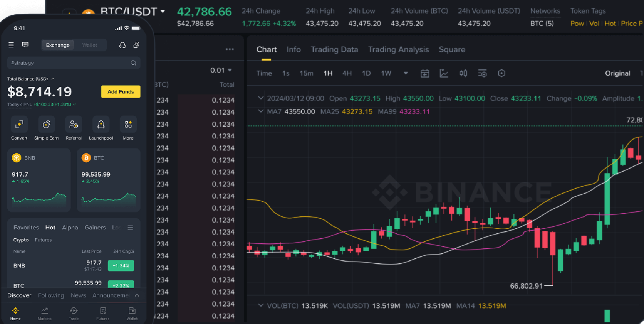644x324 pixels.
Task: Open the Square tab
Action: pos(452,50)
